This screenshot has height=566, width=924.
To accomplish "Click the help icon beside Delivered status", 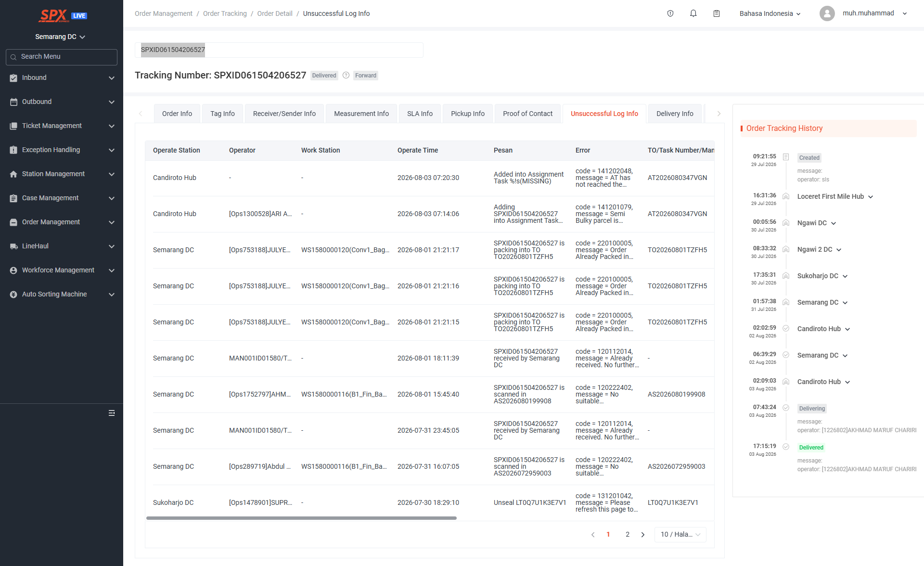I will click(x=346, y=75).
